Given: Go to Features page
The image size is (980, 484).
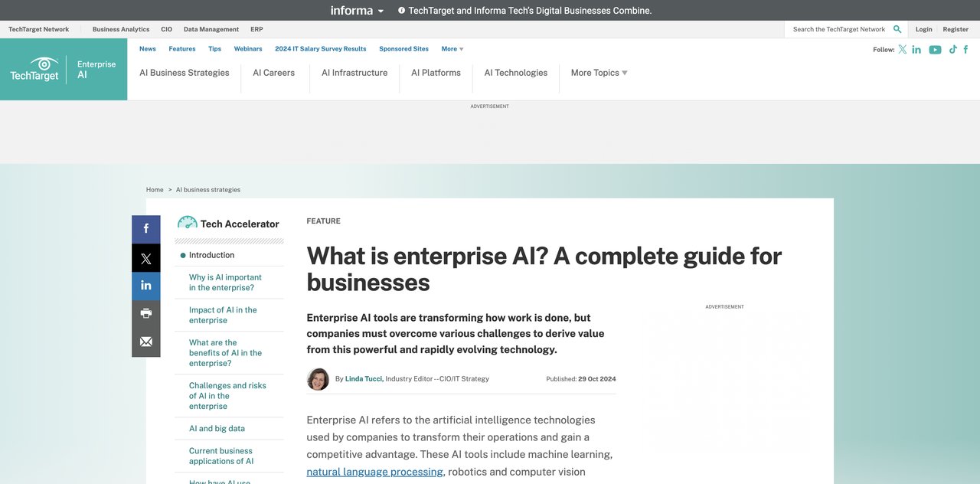Looking at the screenshot, I should (182, 49).
